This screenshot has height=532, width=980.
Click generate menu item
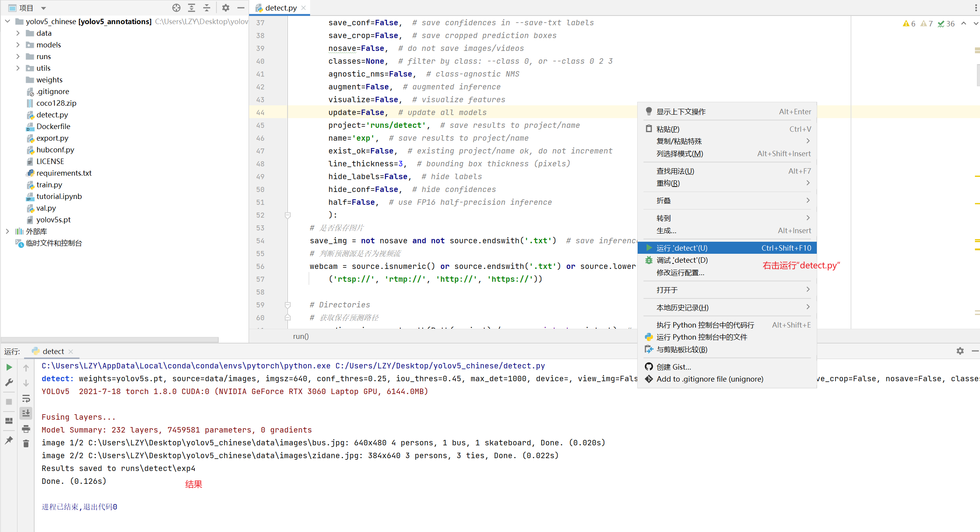(727, 230)
